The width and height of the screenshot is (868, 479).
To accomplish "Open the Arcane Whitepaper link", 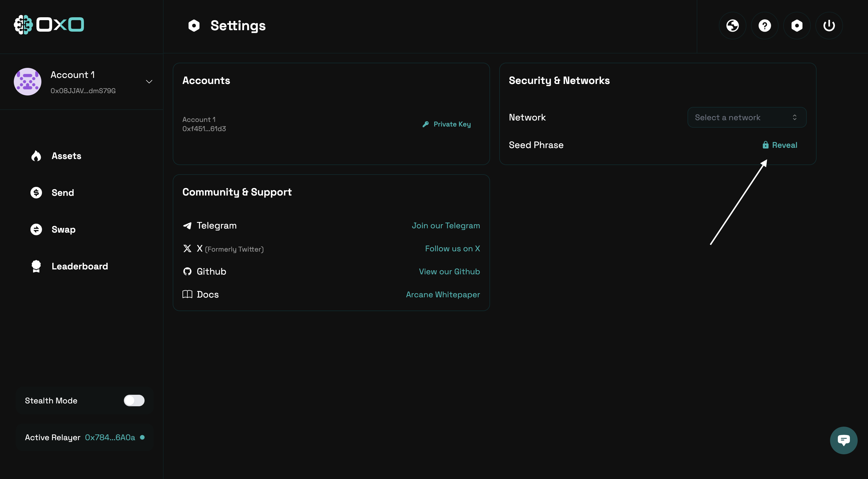I will pos(443,294).
